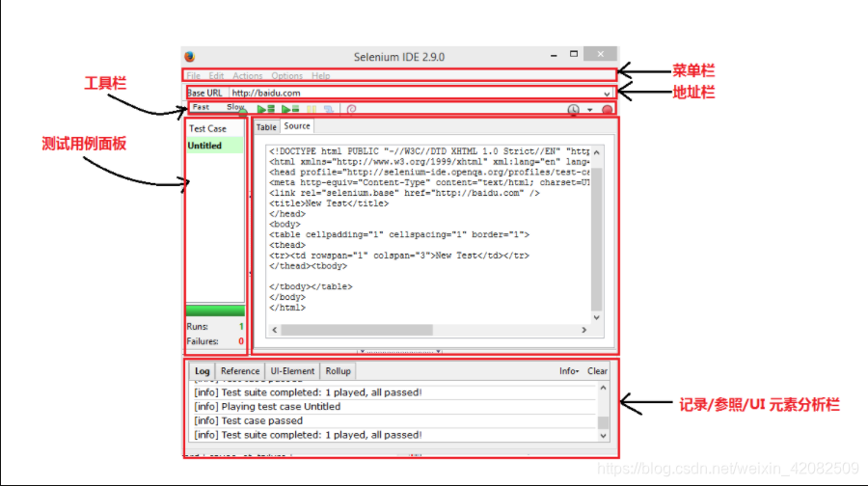The height and width of the screenshot is (486, 868).
Task: Maximize the Selenium IDE window
Action: coord(574,54)
